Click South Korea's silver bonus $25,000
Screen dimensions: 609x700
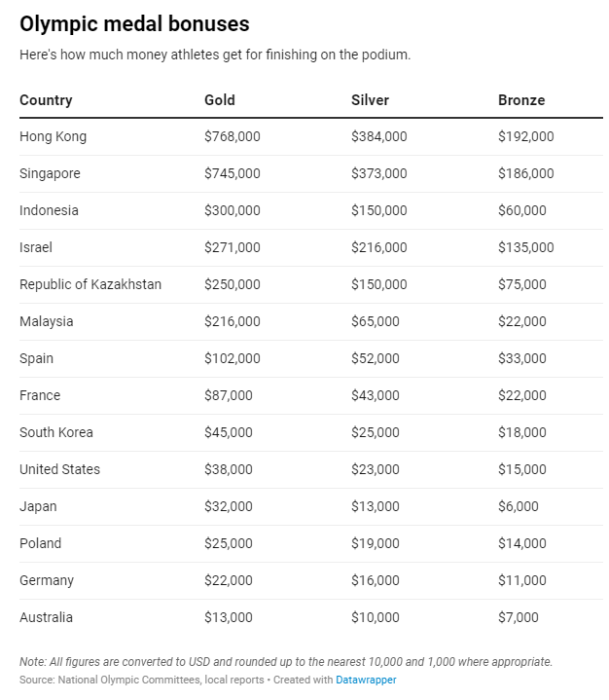(376, 433)
